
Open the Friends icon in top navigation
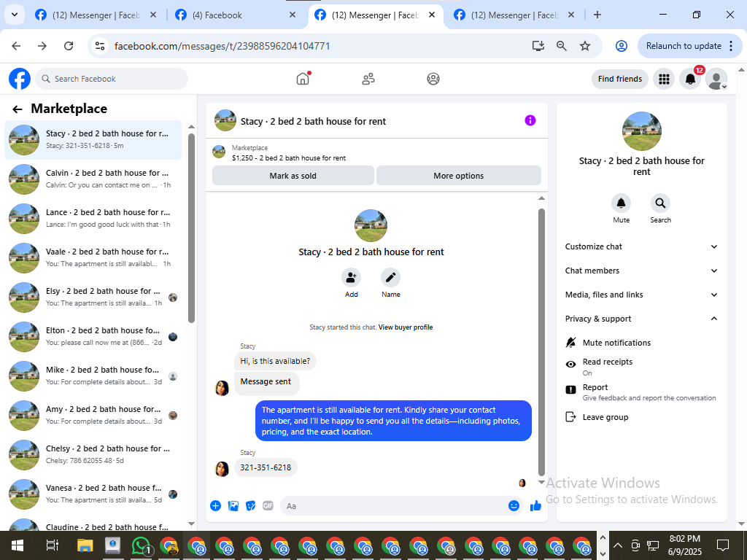(x=368, y=79)
